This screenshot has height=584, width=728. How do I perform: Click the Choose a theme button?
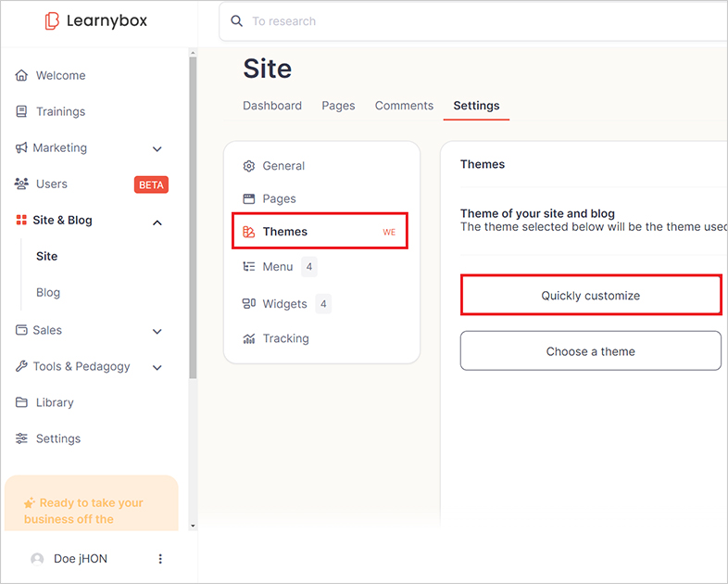591,350
